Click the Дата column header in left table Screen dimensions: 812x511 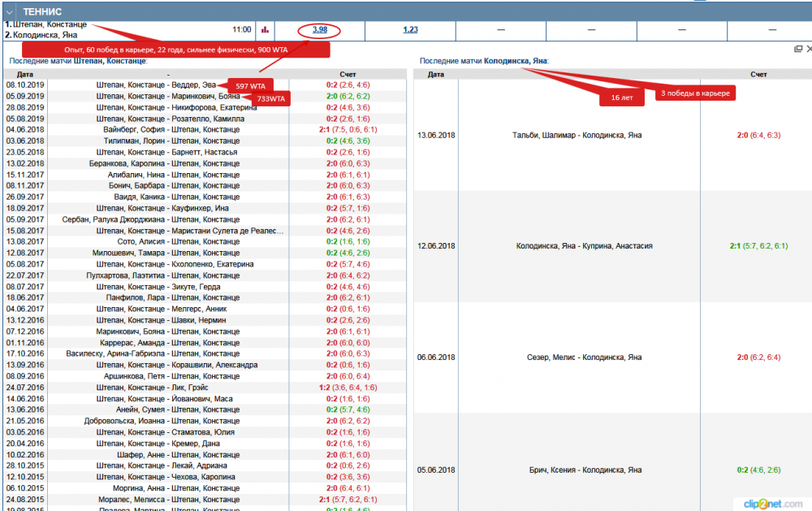tap(25, 74)
